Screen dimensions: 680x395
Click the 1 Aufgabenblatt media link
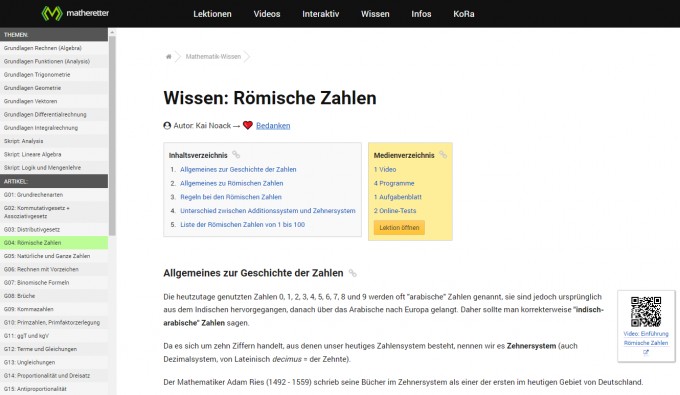pos(398,197)
